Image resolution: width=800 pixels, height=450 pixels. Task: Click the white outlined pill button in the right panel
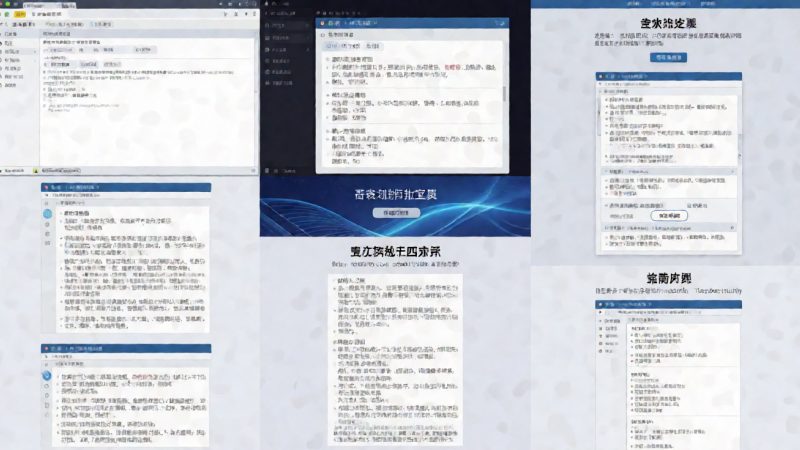(x=669, y=216)
